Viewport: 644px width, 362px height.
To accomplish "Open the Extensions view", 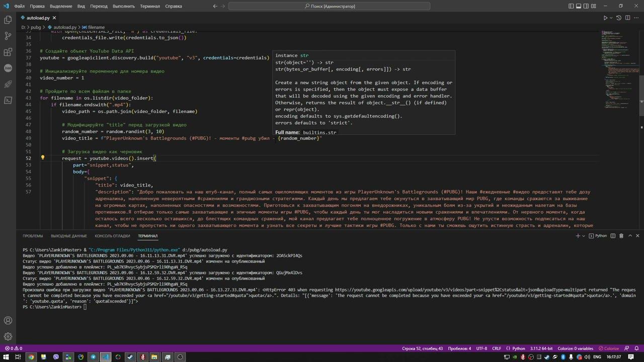I will (8, 52).
